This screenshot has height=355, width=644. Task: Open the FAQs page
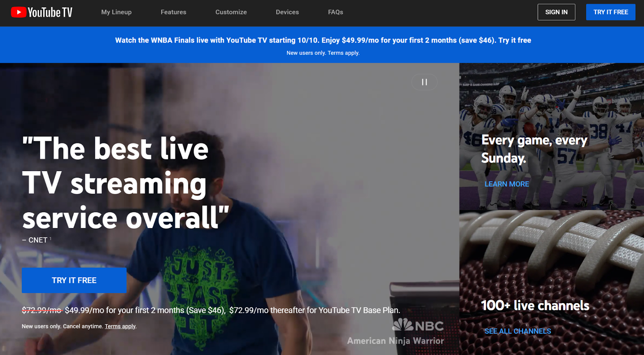tap(336, 12)
